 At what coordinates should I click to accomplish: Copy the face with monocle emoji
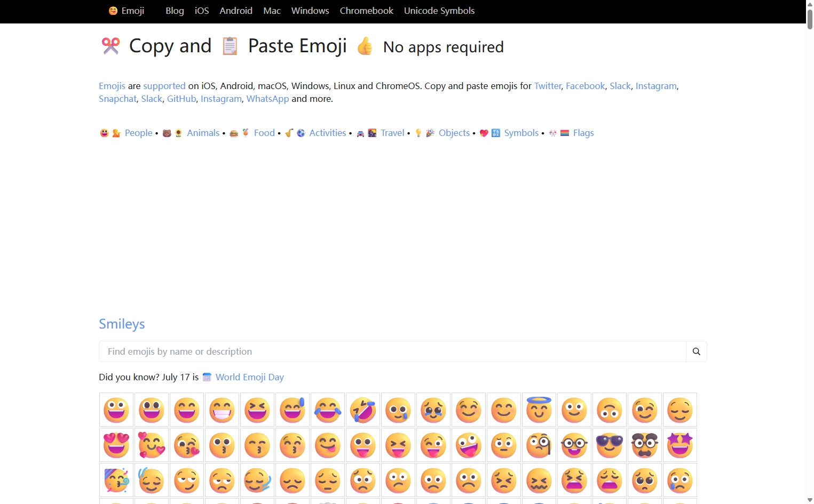tap(539, 445)
